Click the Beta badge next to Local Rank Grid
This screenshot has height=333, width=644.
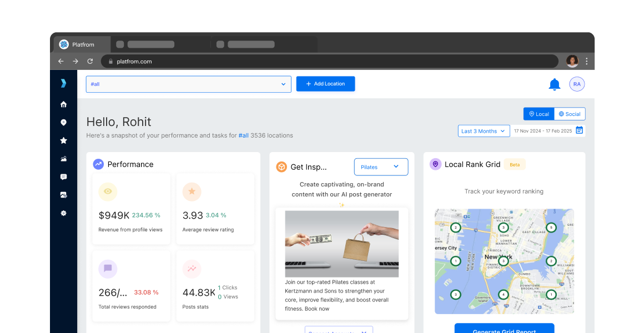coord(515,165)
